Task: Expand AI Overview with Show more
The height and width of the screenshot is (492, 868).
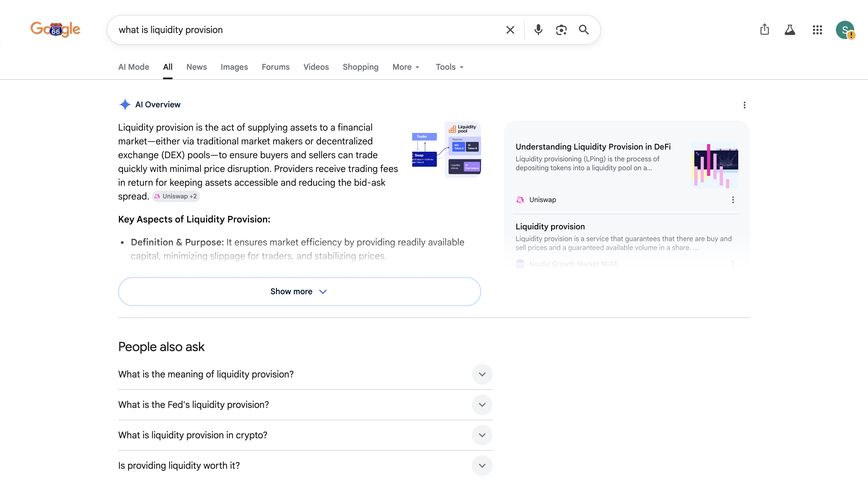Action: [299, 291]
